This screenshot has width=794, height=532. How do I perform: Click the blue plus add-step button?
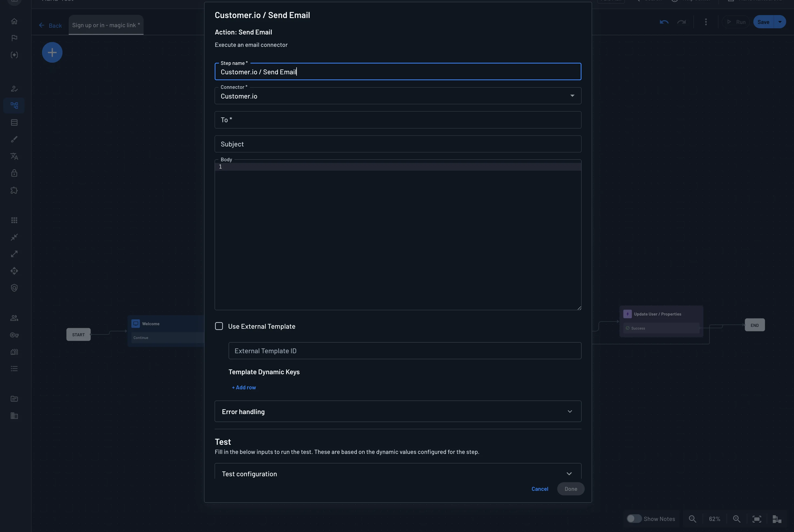click(52, 52)
